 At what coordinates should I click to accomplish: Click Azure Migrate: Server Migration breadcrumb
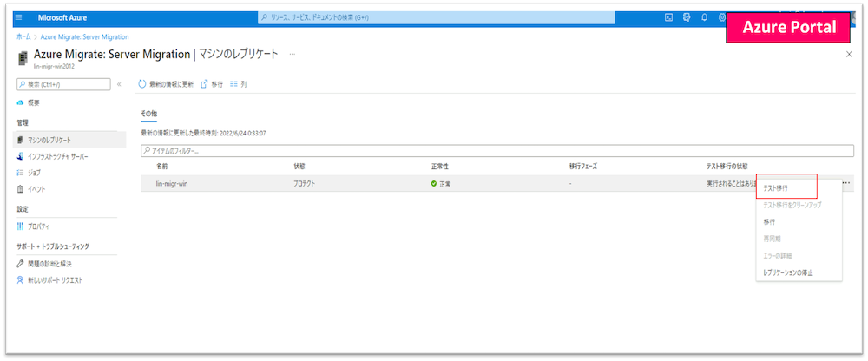[x=85, y=36]
